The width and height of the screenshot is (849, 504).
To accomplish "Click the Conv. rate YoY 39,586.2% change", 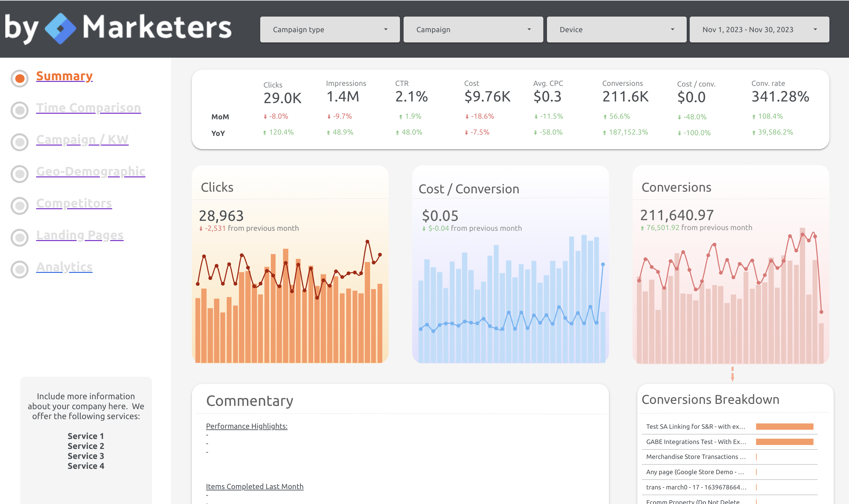I will [x=773, y=132].
